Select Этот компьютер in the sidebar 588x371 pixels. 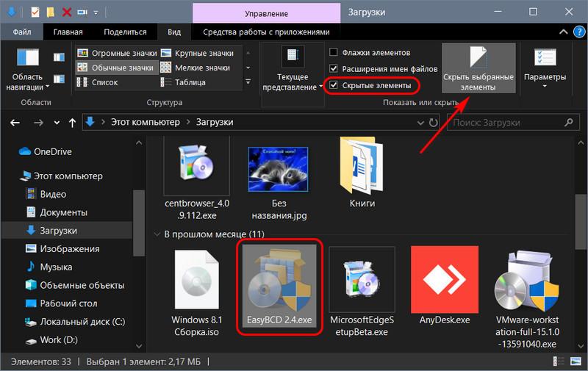coord(62,176)
